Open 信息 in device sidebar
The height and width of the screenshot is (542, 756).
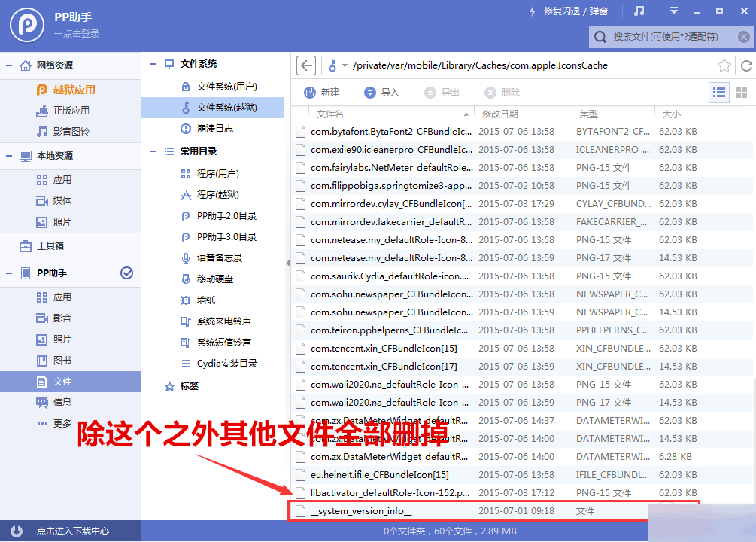pos(54,403)
